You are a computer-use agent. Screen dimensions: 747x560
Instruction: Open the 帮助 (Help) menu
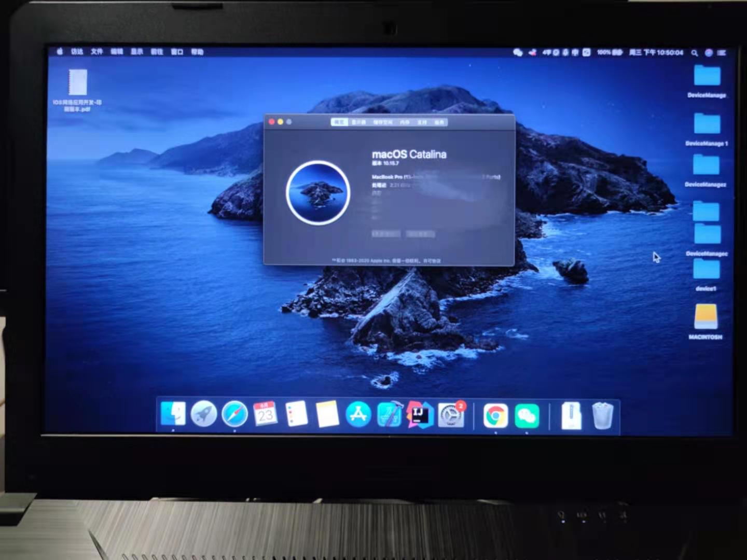point(197,52)
